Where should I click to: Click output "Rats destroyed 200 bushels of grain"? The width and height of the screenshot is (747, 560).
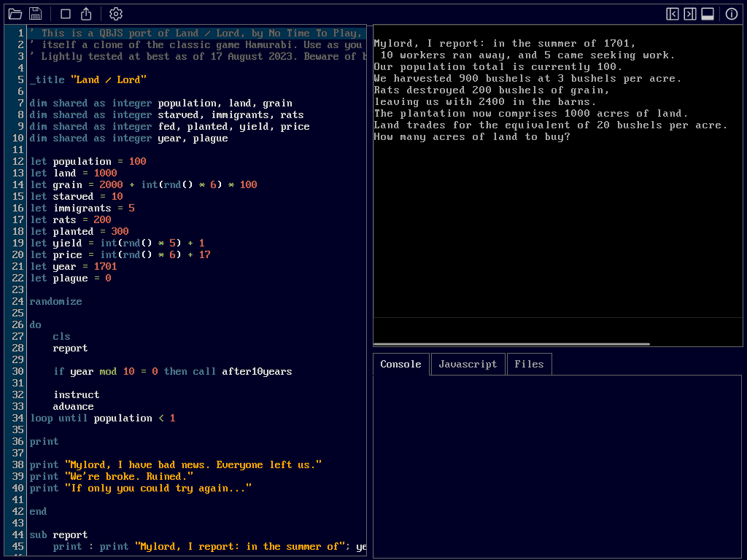492,90
